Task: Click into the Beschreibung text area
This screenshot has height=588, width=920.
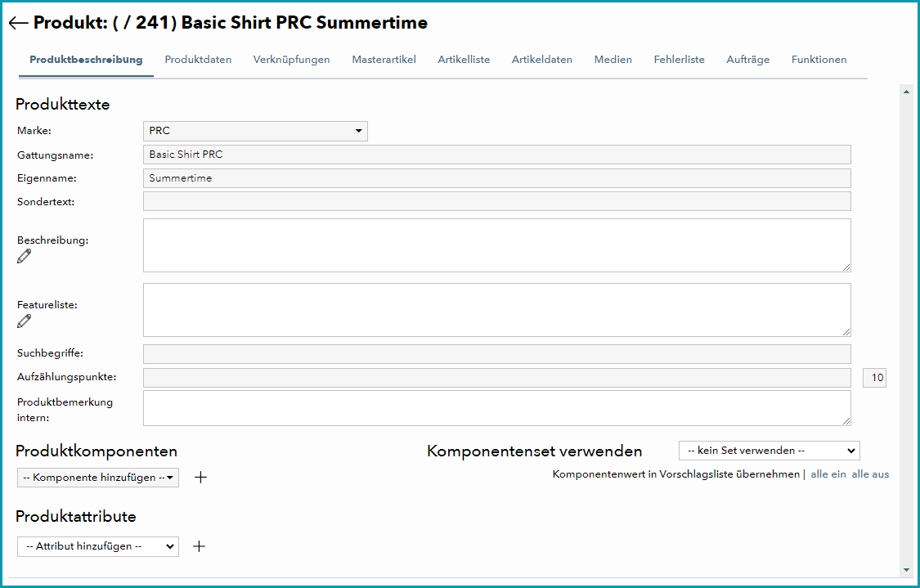Action: click(497, 245)
